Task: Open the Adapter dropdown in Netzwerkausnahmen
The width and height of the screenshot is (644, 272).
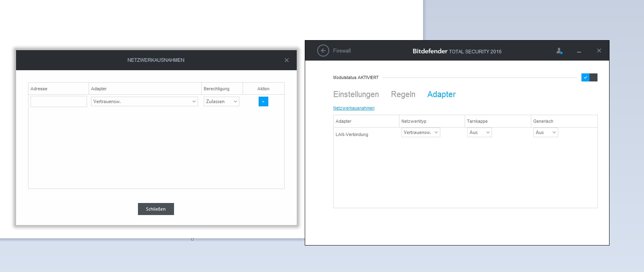Action: pyautogui.click(x=144, y=101)
